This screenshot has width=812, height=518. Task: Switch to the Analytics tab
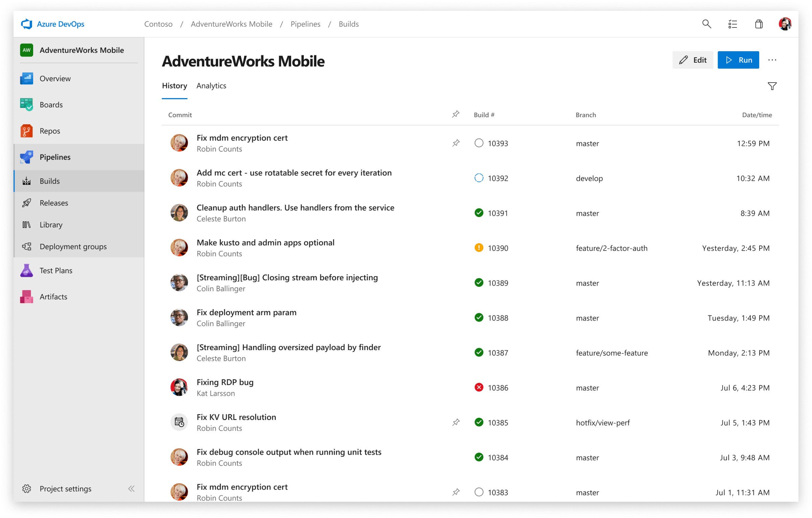pos(211,85)
